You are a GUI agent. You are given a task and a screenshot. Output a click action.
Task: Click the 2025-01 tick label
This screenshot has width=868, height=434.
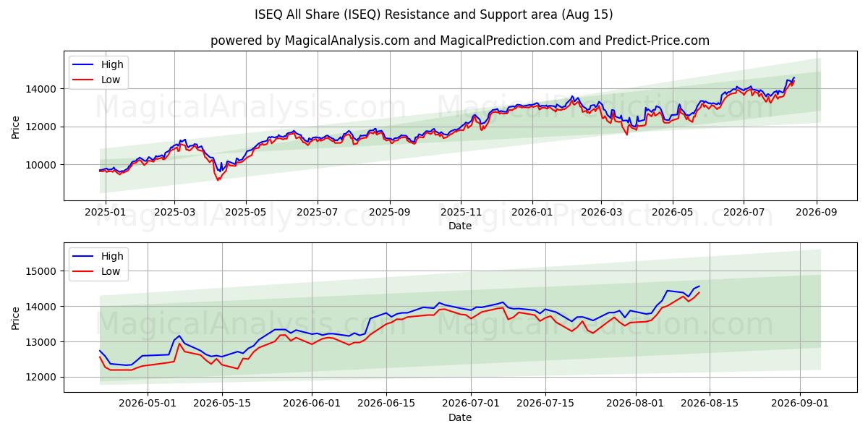tap(106, 212)
